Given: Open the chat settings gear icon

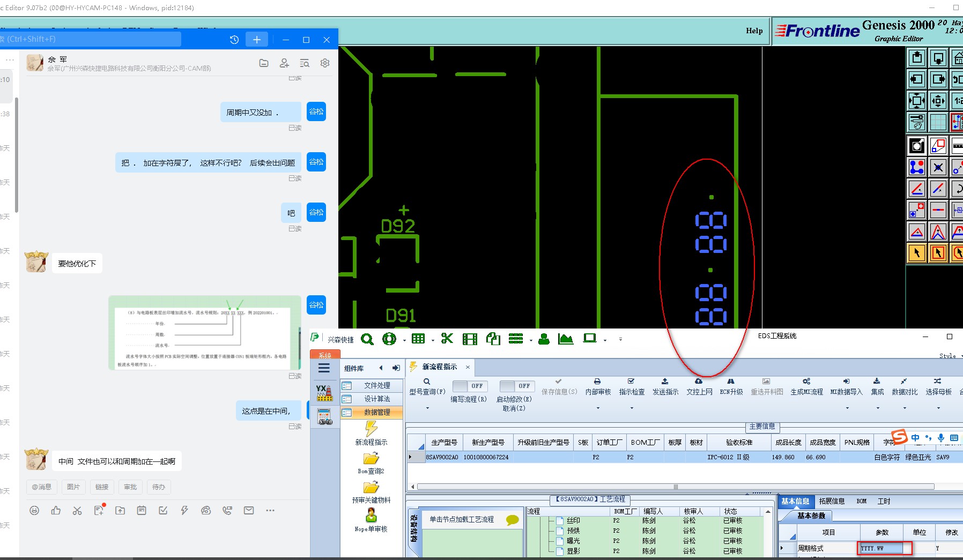Looking at the screenshot, I should click(x=325, y=63).
